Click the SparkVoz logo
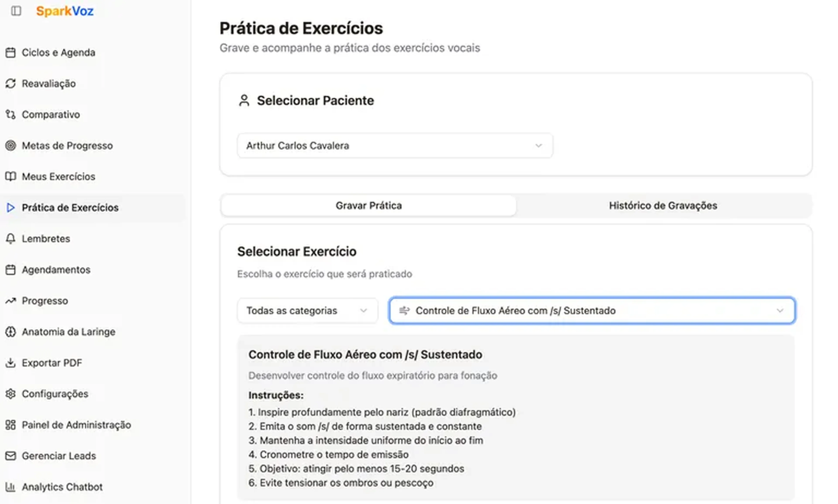Viewport: 838px width, 504px height. 65,11
